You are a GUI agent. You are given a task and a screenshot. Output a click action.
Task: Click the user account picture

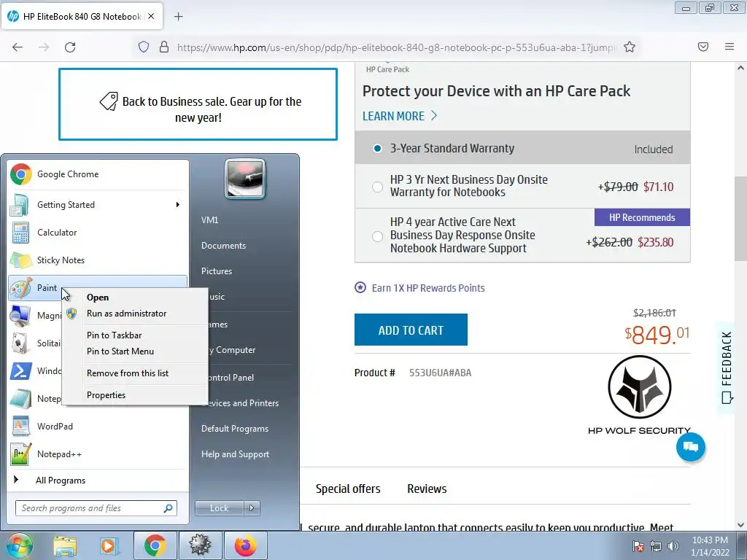pos(245,179)
